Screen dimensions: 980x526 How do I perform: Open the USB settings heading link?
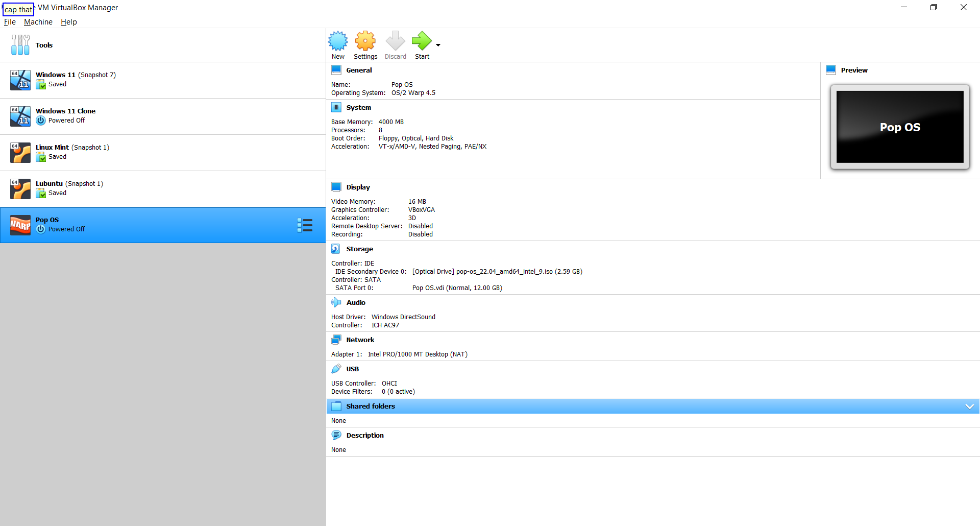click(x=353, y=369)
